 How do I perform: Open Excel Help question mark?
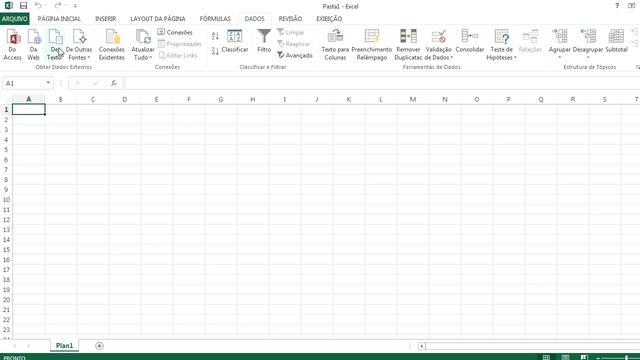(x=617, y=6)
